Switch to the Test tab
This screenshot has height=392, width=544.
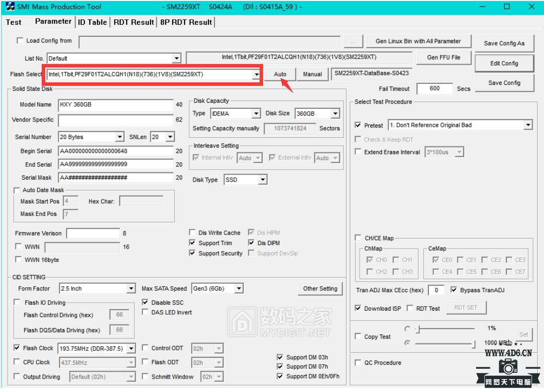(13, 22)
